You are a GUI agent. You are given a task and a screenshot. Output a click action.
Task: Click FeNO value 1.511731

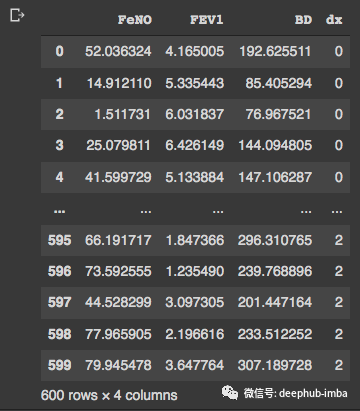click(x=122, y=114)
